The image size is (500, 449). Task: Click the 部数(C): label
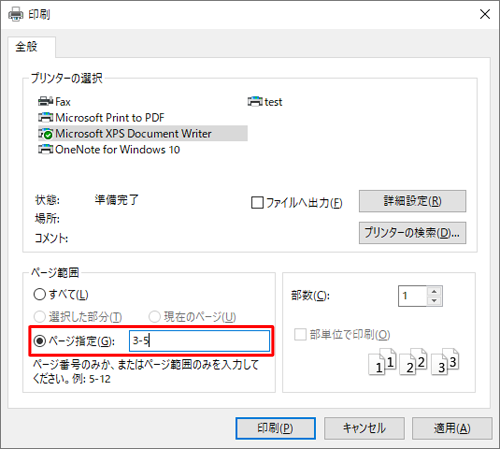click(310, 295)
